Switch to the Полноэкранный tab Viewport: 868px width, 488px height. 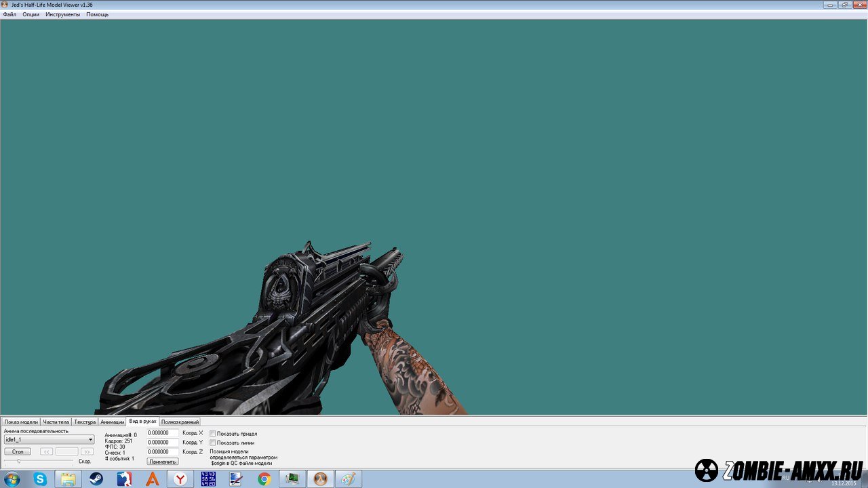(x=180, y=422)
